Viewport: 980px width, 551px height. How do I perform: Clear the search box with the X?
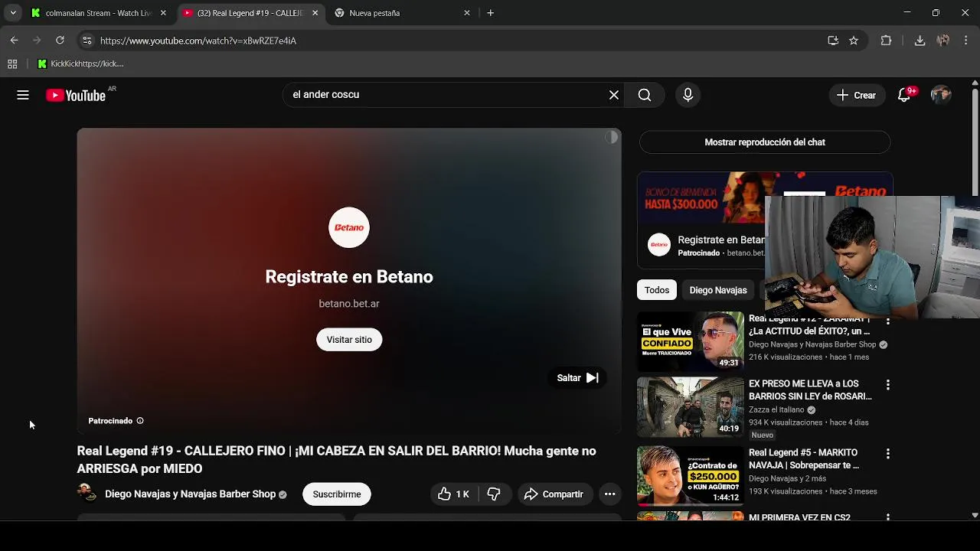tap(614, 95)
